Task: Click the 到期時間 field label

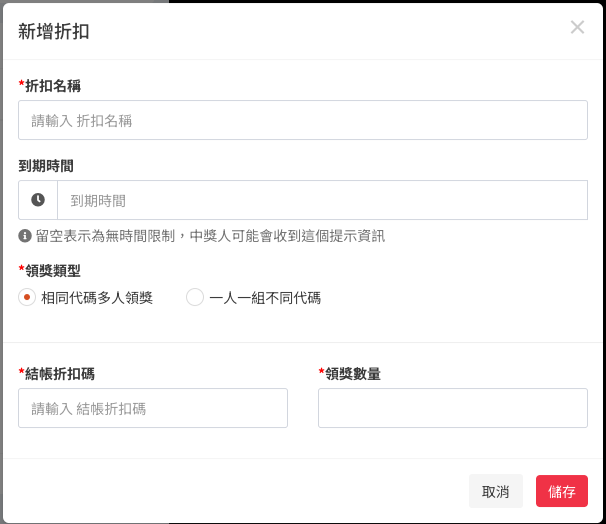Action: [46, 166]
